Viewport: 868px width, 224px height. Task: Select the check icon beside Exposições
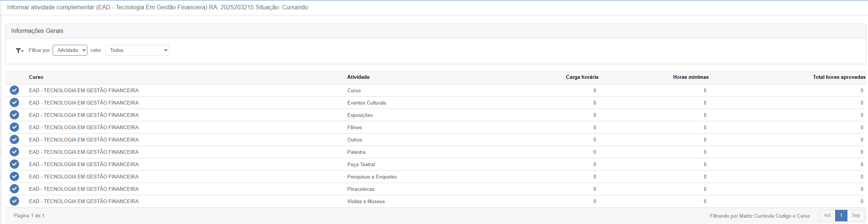click(14, 115)
